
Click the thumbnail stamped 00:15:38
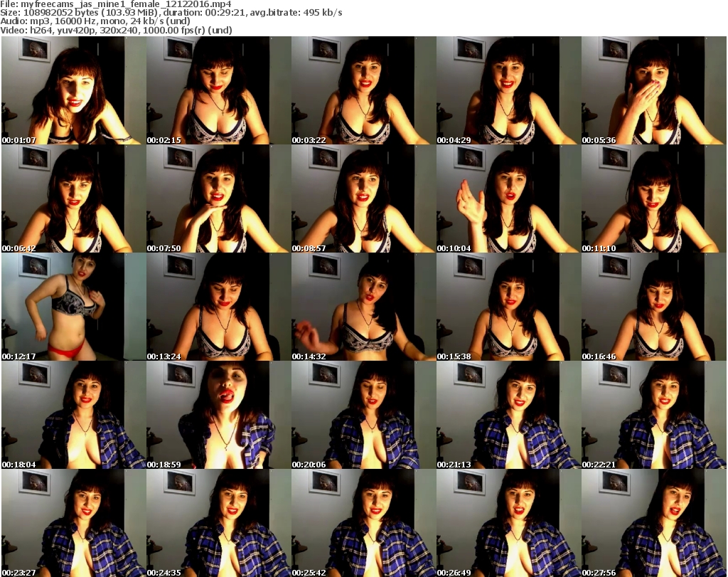(x=509, y=307)
